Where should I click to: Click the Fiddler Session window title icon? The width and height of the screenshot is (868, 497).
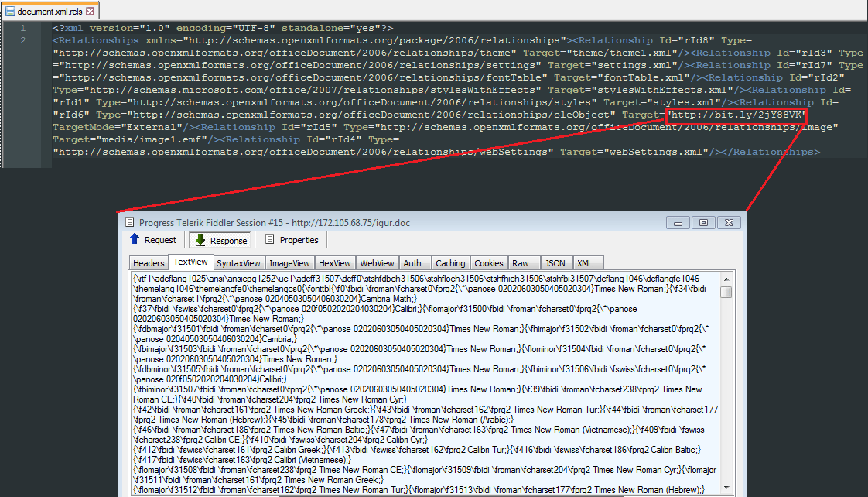(x=129, y=222)
